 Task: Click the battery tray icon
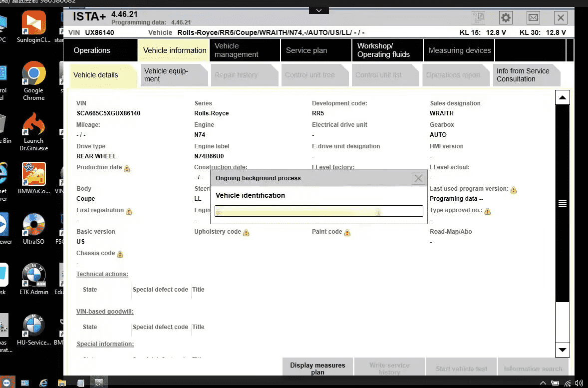555,383
